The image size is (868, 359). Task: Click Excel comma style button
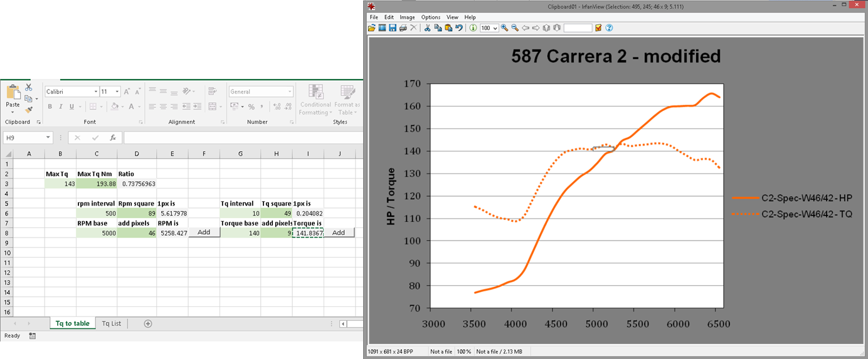pos(262,107)
